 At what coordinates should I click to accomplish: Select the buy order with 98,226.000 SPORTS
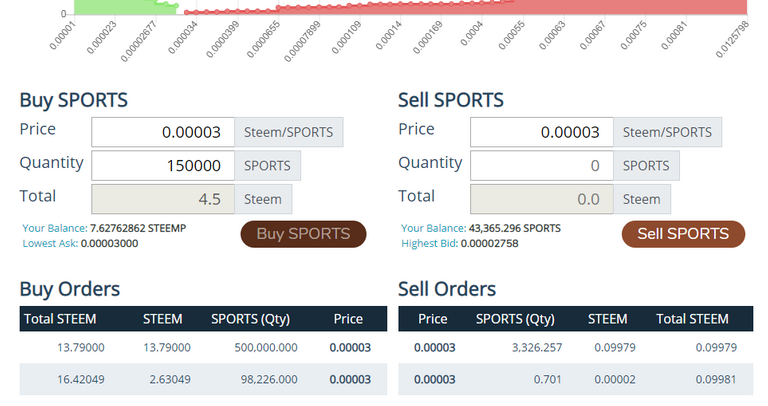point(203,380)
